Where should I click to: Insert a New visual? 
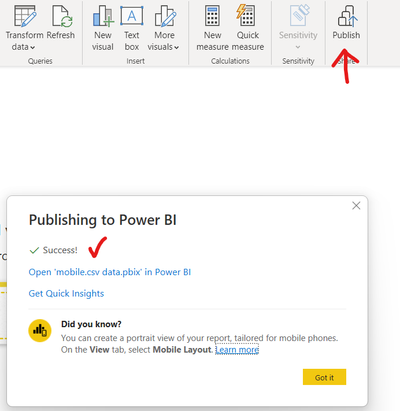coord(103,28)
